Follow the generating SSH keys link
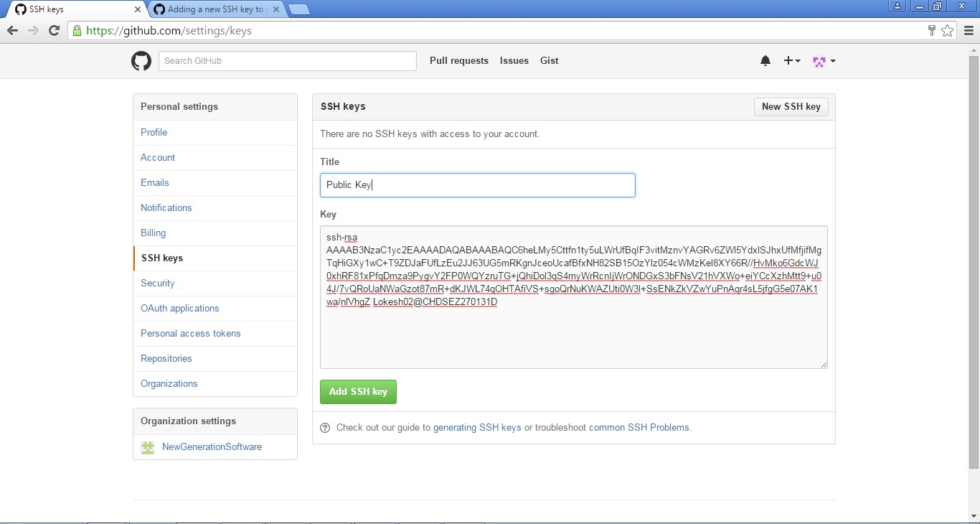The height and width of the screenshot is (524, 980). (x=477, y=428)
